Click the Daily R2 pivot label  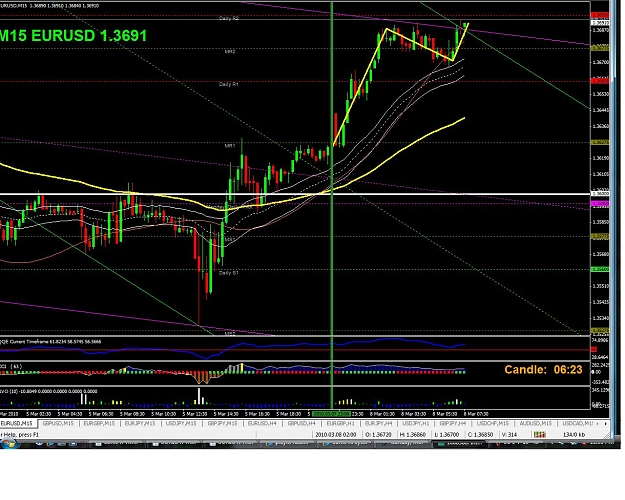[229, 18]
